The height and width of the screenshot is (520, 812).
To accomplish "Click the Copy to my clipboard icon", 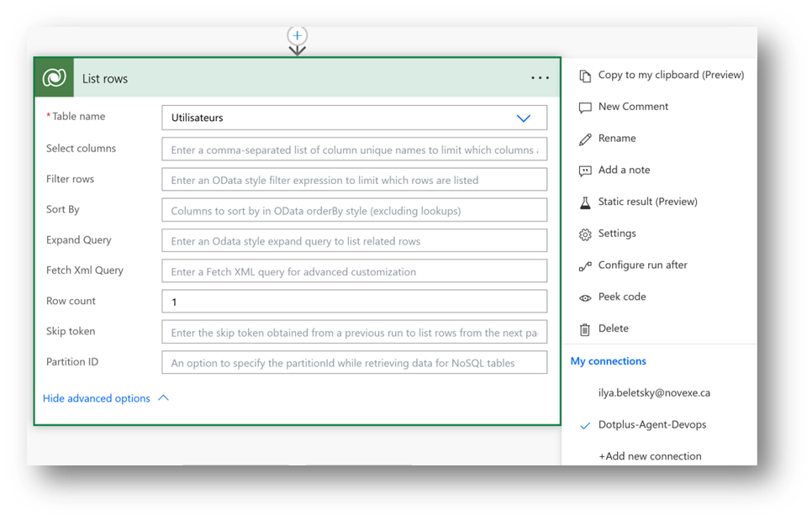I will pos(585,76).
